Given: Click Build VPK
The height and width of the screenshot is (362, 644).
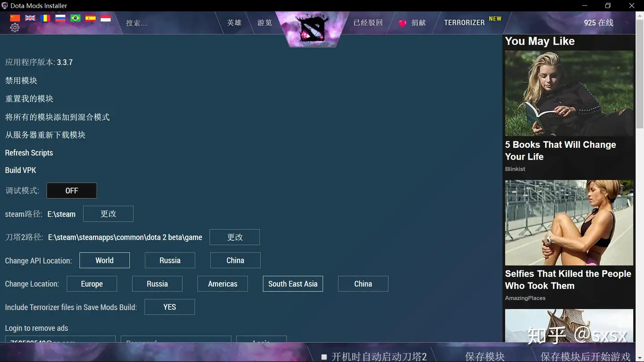Looking at the screenshot, I should tap(21, 170).
